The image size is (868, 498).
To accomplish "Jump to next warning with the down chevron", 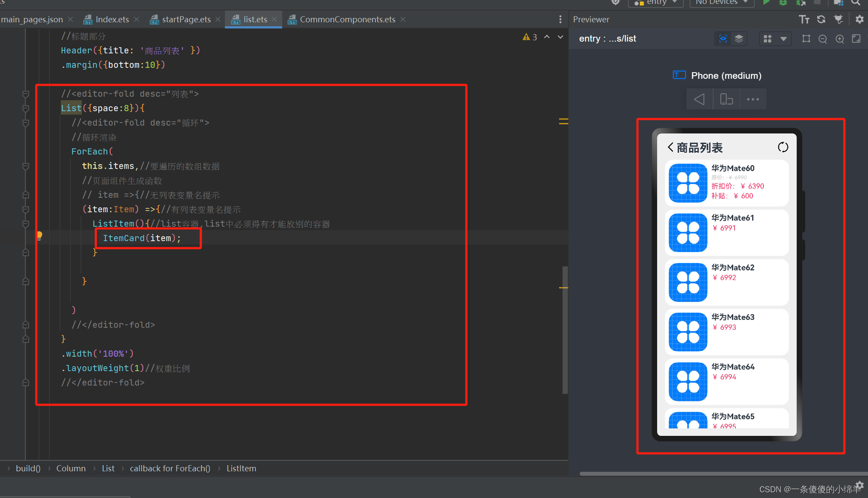I will 560,37.
